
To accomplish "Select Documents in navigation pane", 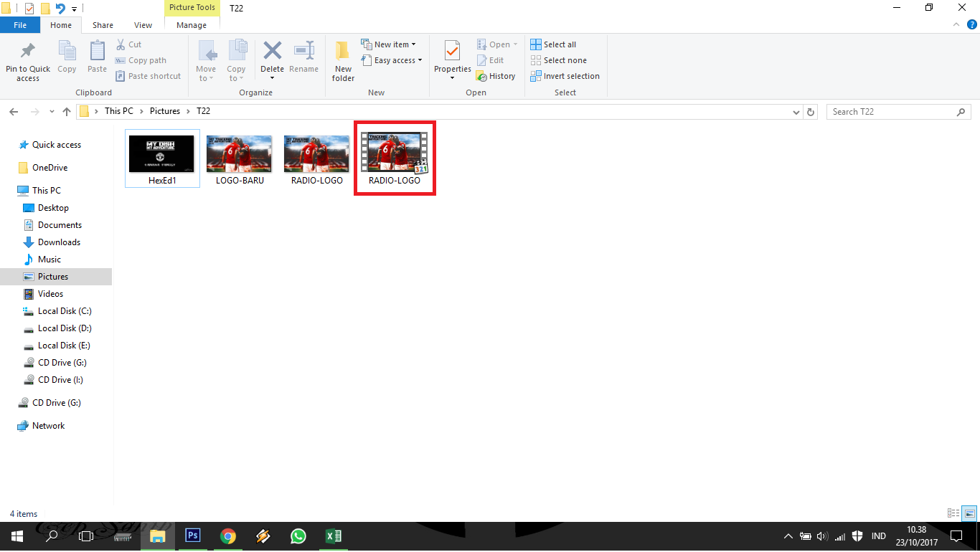I will pyautogui.click(x=60, y=225).
